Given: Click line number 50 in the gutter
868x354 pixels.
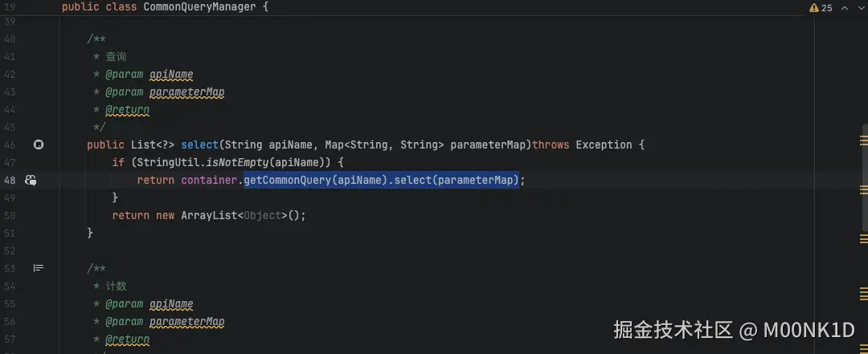Looking at the screenshot, I should click(x=10, y=215).
